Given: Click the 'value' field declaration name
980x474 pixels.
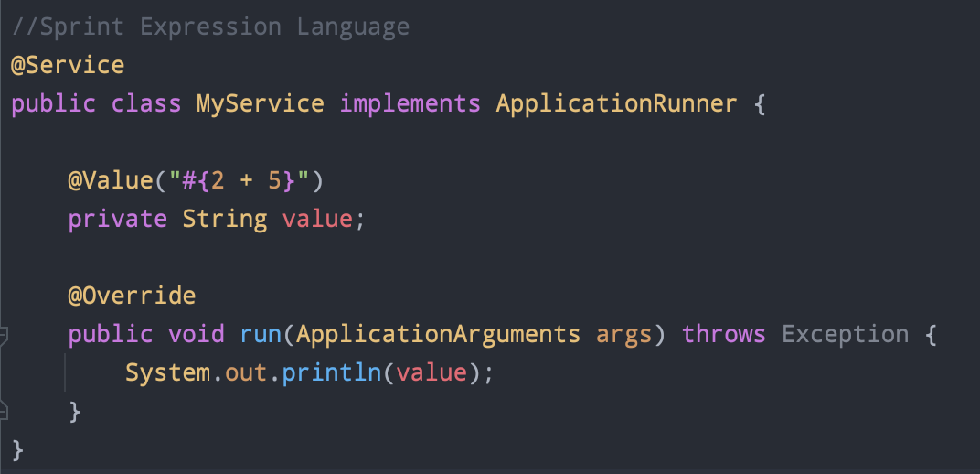Looking at the screenshot, I should (317, 220).
